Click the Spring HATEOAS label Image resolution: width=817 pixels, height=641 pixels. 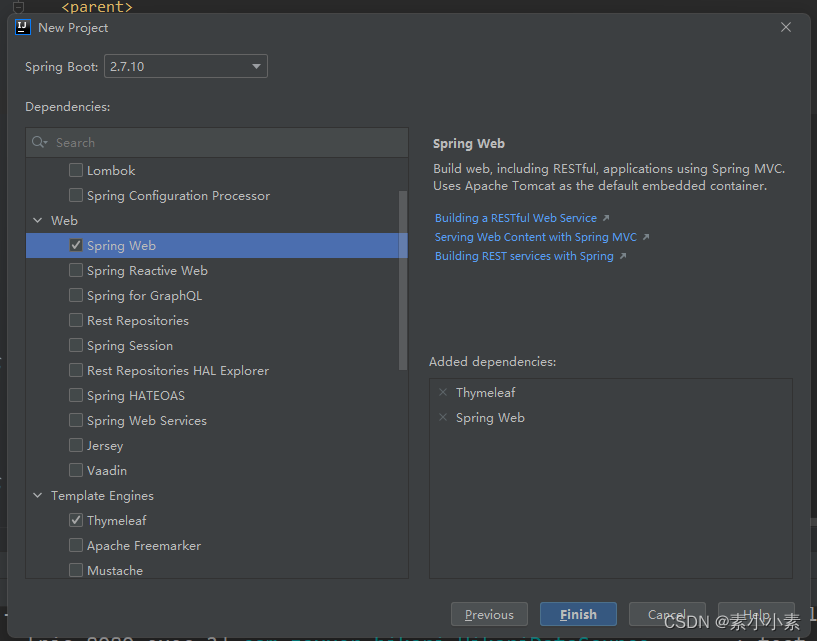click(x=136, y=396)
